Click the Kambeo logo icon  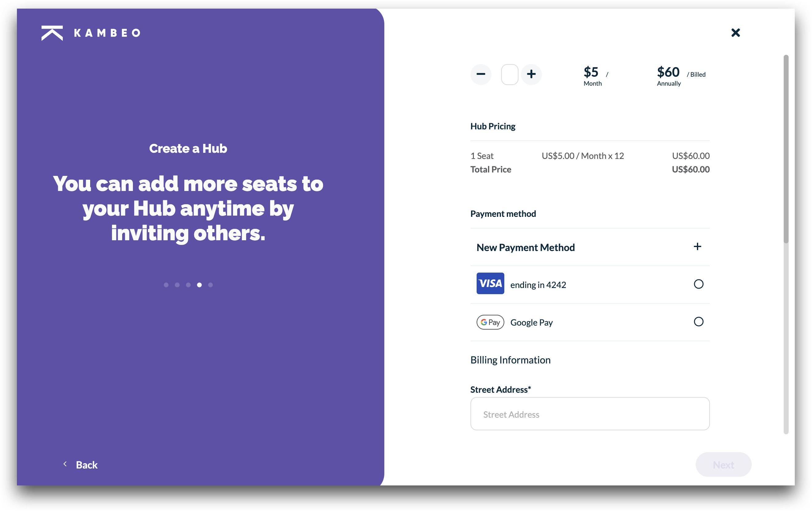coord(52,33)
